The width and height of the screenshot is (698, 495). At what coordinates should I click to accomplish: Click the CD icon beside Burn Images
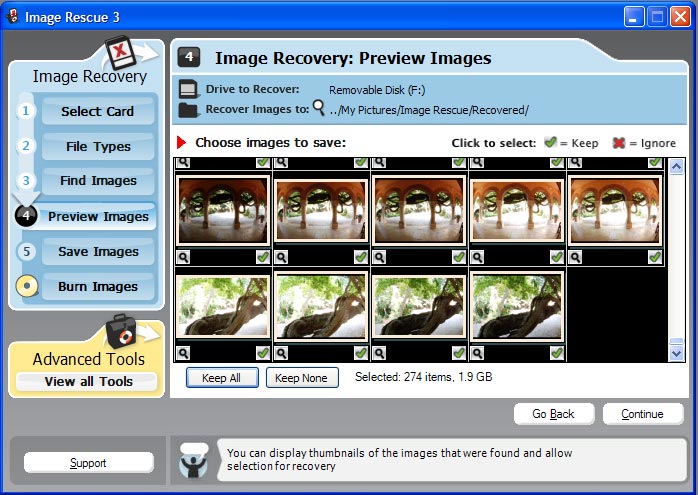(x=27, y=287)
